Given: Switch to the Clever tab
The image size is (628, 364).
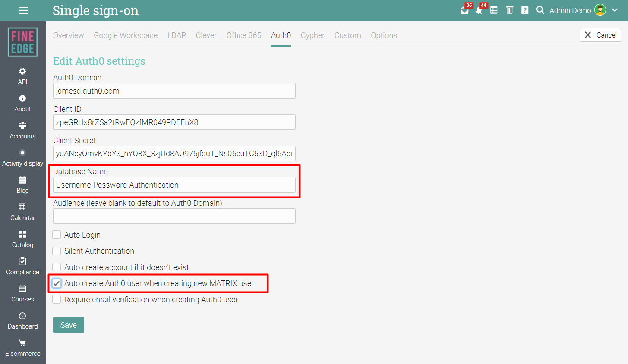Looking at the screenshot, I should click(206, 35).
